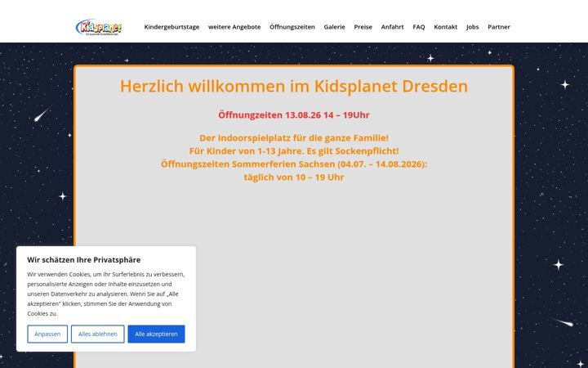Click the text täglich von 10 – 19 Uhr
Viewport: 588px width, 368px height.
294,177
